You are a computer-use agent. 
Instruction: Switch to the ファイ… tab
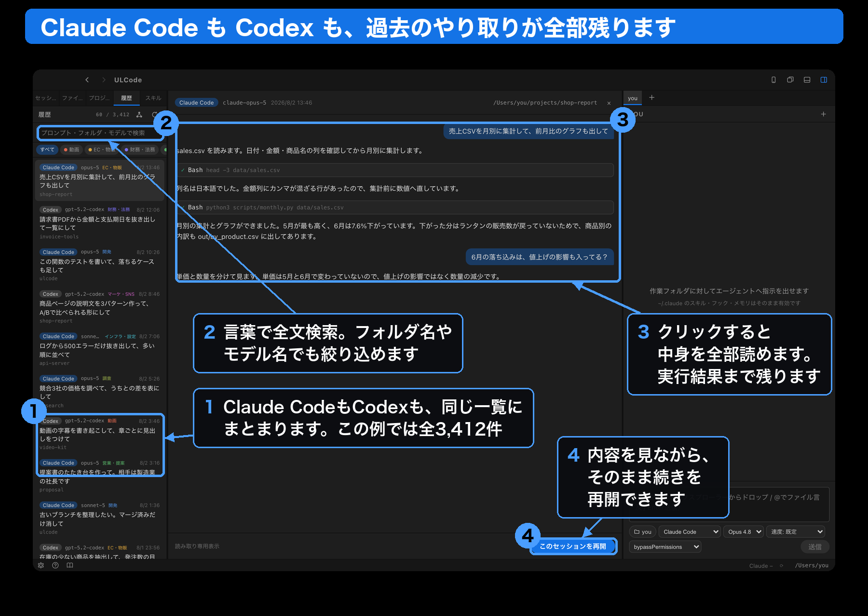click(72, 98)
